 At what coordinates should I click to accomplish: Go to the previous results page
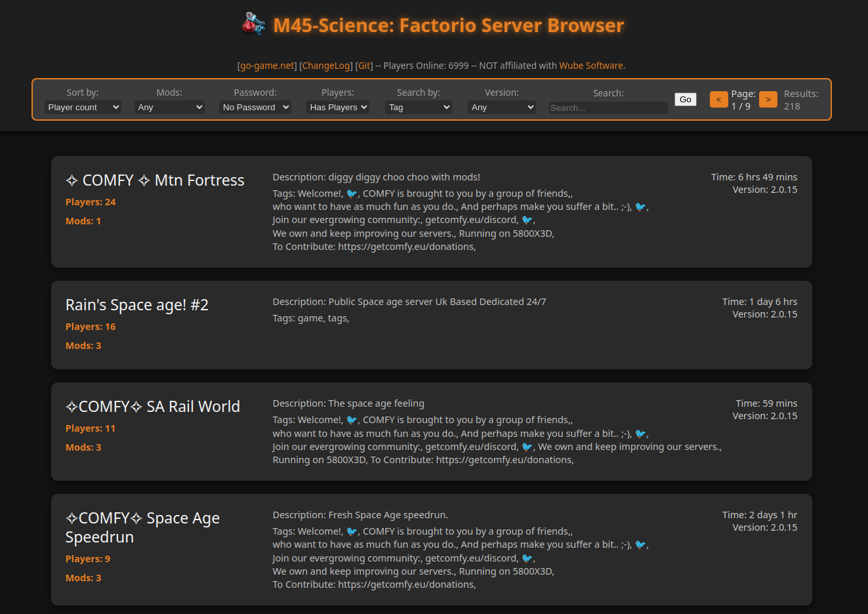718,100
